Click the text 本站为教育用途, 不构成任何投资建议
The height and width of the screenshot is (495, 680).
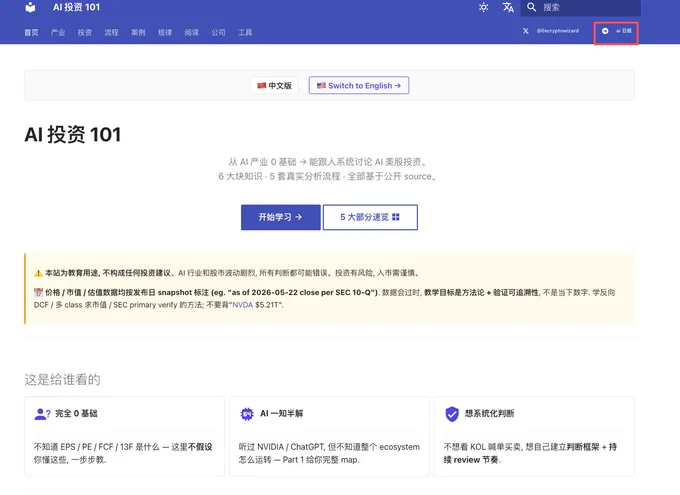(108, 273)
